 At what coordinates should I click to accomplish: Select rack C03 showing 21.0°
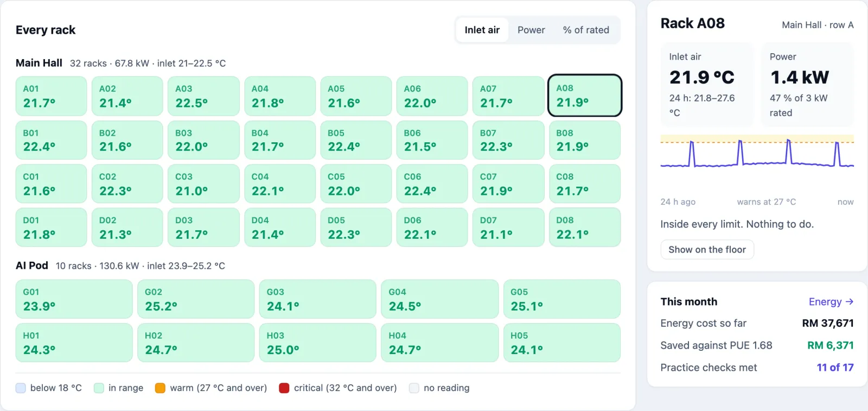click(203, 184)
